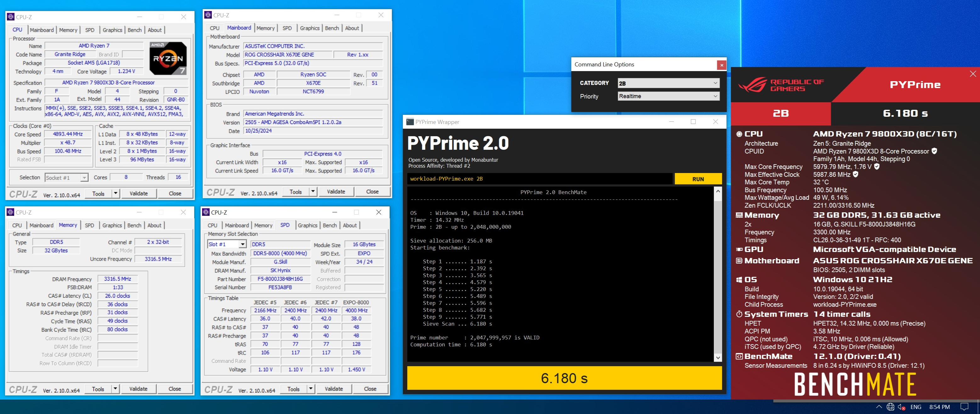This screenshot has width=980, height=414.
Task: Click the Windows OS icon in BenchMate panel
Action: (739, 280)
